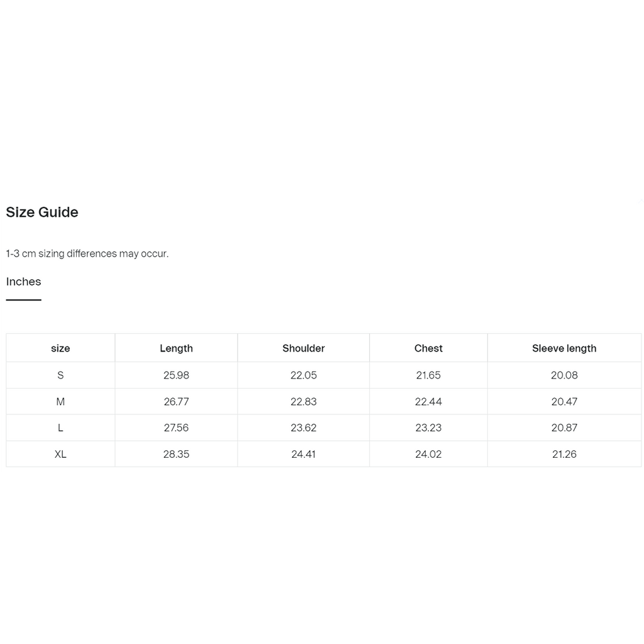Select the L size row label
The width and height of the screenshot is (644, 644).
pyautogui.click(x=60, y=428)
